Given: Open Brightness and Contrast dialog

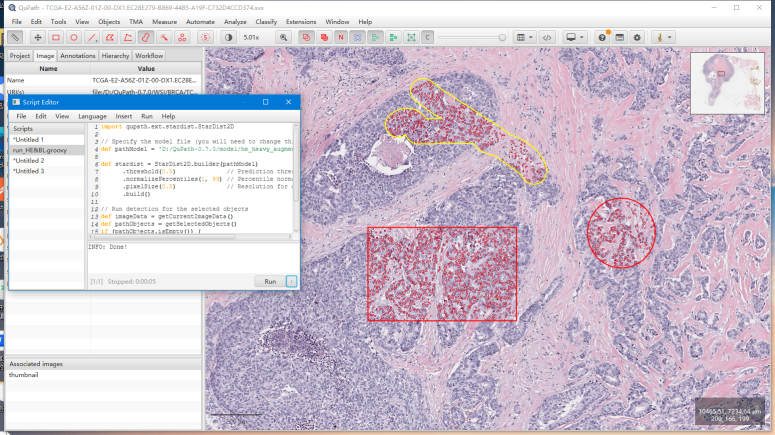Looking at the screenshot, I should (229, 37).
